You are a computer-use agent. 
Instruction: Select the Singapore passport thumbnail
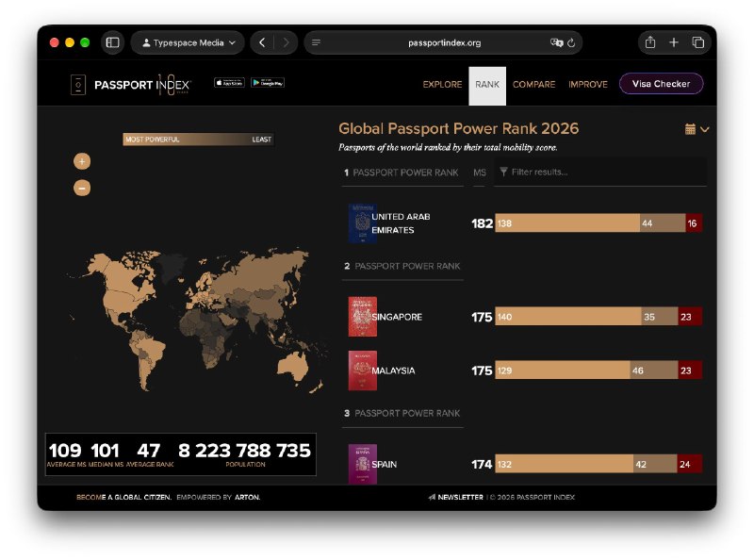(x=362, y=317)
